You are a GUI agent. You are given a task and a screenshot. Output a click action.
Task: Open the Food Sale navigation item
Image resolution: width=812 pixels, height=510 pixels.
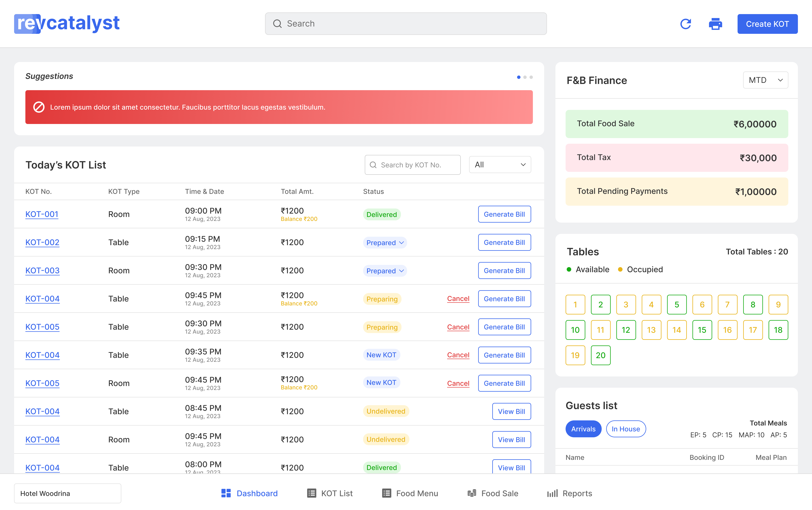(493, 493)
